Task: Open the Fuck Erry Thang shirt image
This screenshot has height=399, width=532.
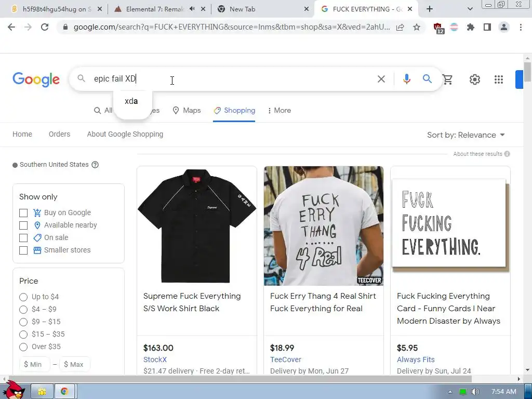Action: pos(324,226)
